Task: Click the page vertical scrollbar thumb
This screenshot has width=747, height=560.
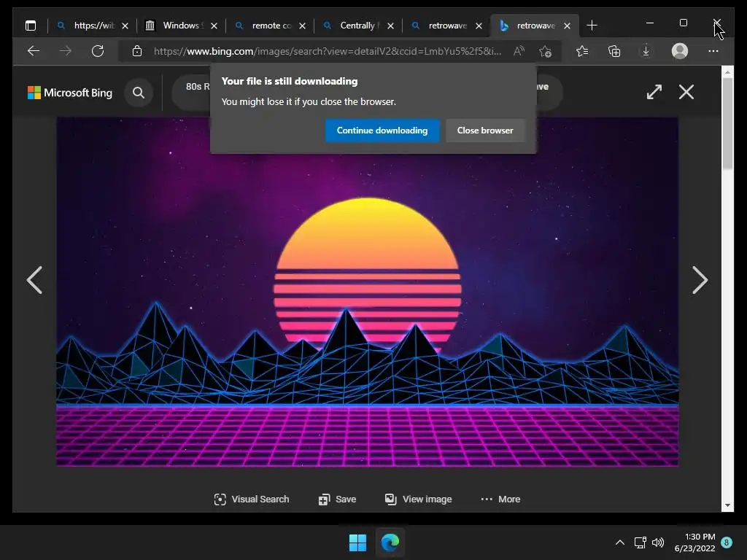Action: (727, 123)
